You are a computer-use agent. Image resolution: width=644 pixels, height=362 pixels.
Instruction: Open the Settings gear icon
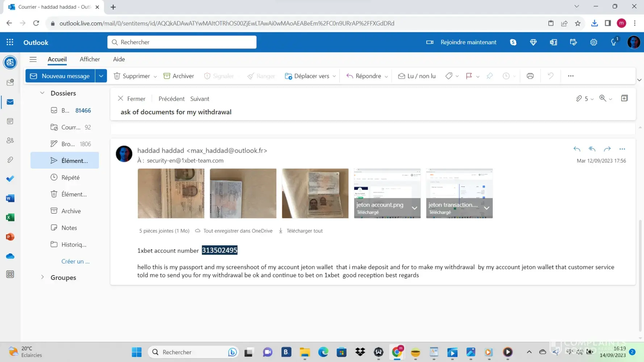click(x=593, y=42)
